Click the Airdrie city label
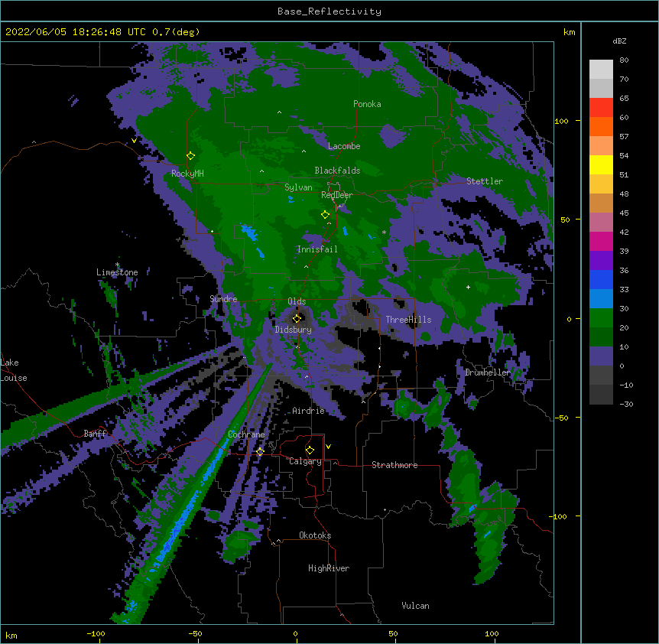The width and height of the screenshot is (659, 644). tap(309, 411)
